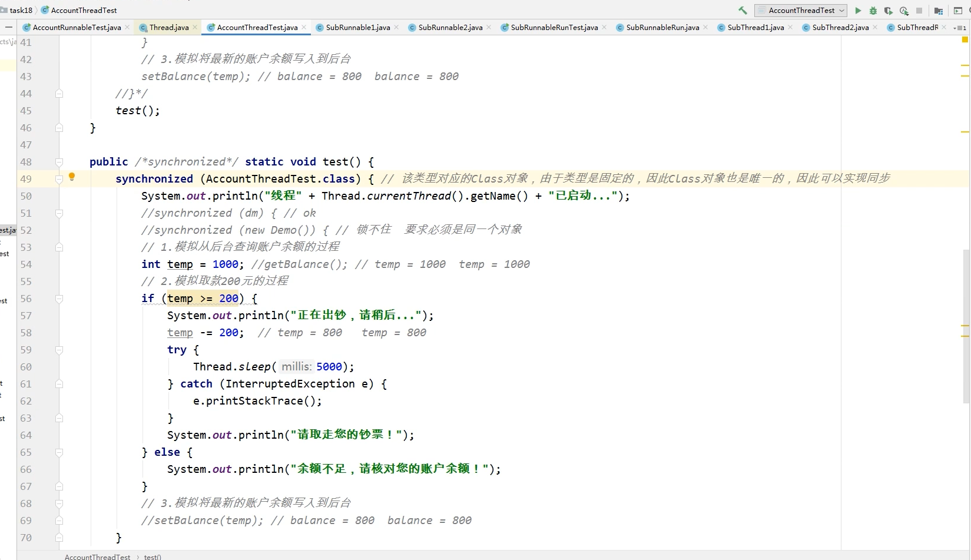
Task: Open the profiler run icon
Action: click(x=904, y=10)
